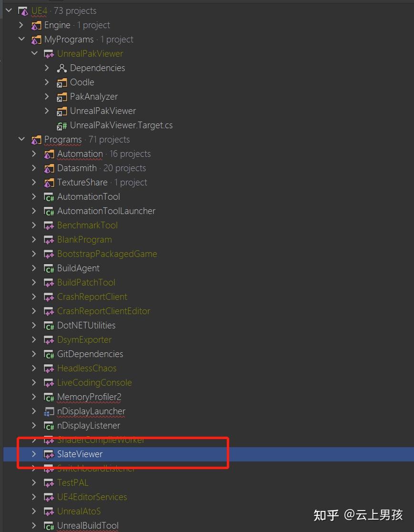Click the project icon beside nDisplayLauncher
414x532 pixels.
(x=49, y=411)
